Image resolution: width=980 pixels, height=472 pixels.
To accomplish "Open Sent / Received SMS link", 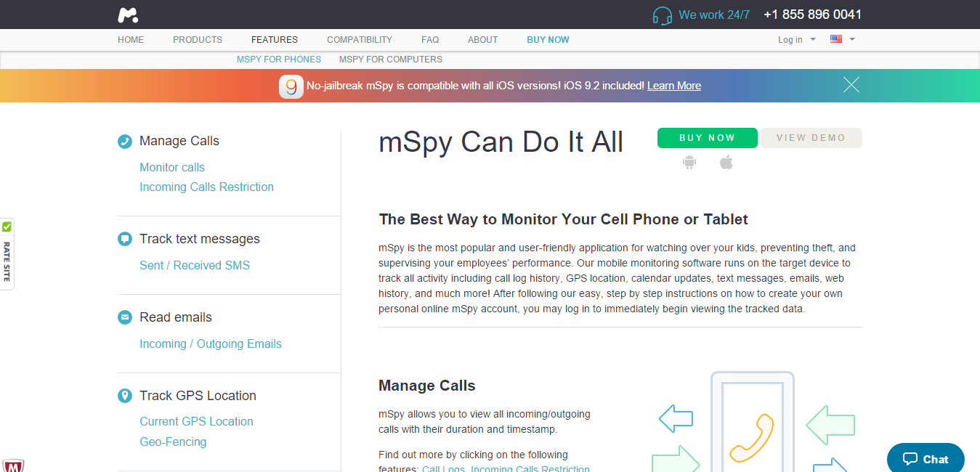I will tap(195, 266).
